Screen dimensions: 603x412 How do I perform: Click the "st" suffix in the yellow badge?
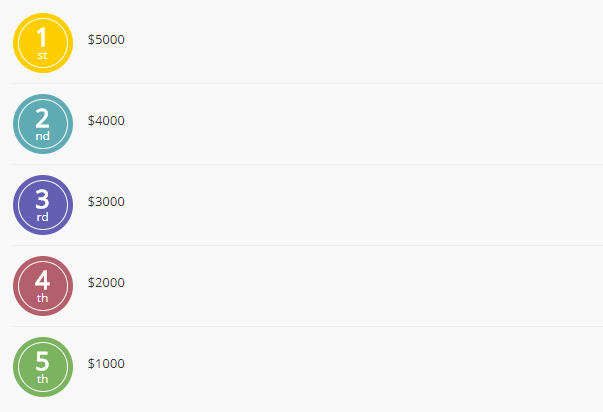42,56
